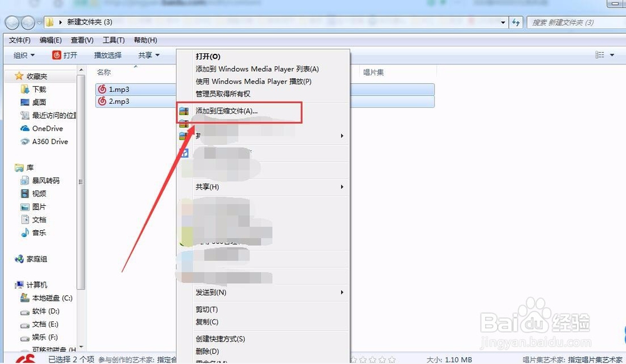626x364 pixels.
Task: Click the 1.mp3 file icon
Action: click(x=102, y=89)
